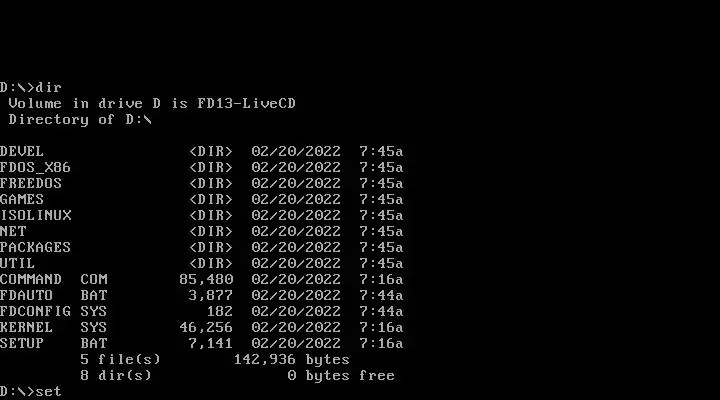Select the 'Directory of D:\' line
This screenshot has height=400, width=720.
pos(80,120)
